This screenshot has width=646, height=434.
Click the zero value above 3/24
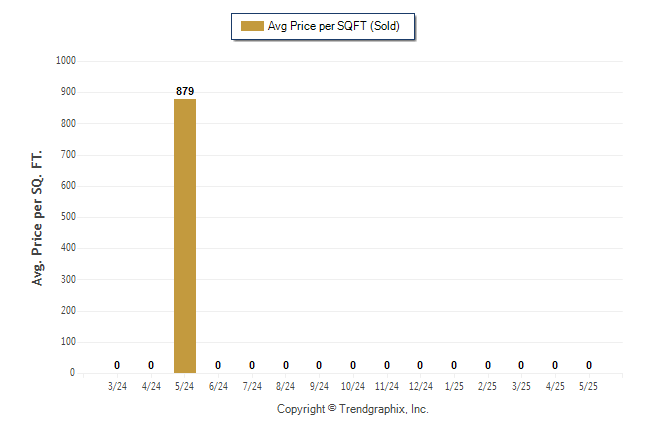click(117, 365)
